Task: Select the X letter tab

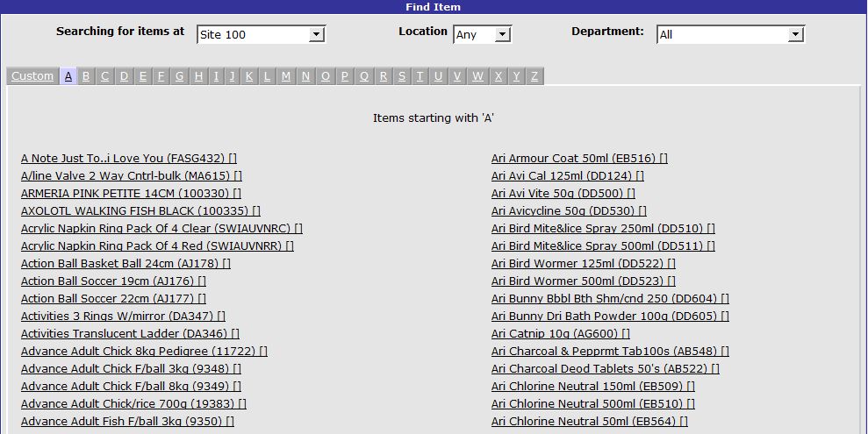Action: tap(499, 76)
